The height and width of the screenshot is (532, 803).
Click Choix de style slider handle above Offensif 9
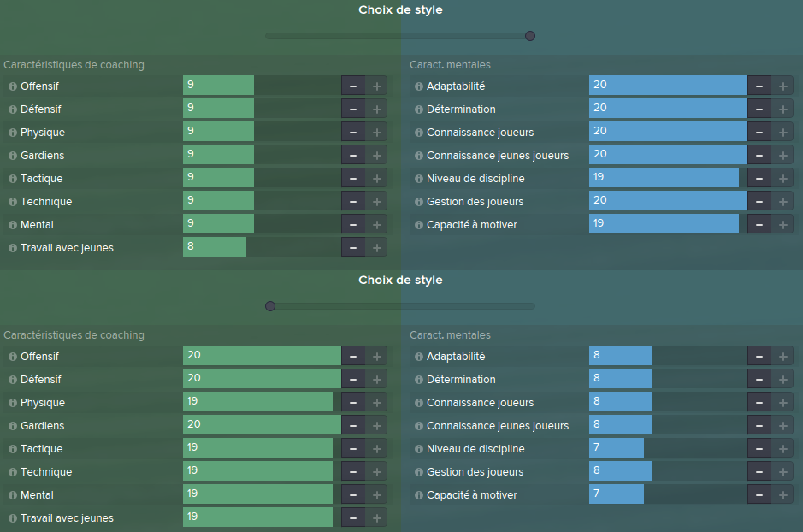[x=530, y=36]
